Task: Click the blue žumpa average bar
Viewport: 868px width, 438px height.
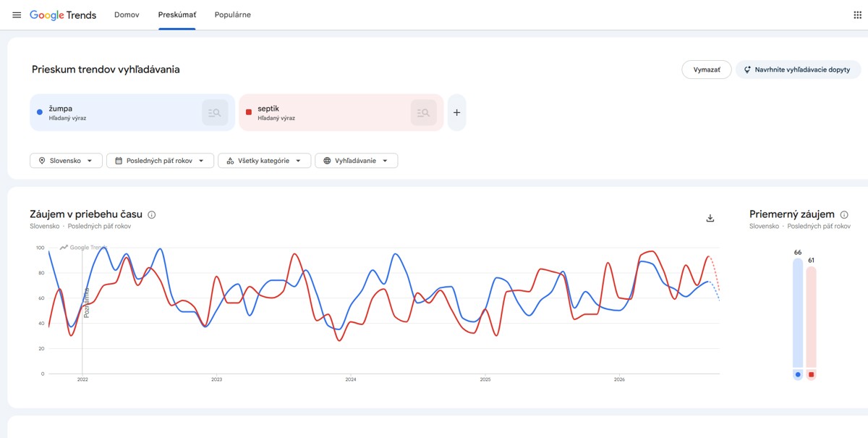Action: [798, 313]
